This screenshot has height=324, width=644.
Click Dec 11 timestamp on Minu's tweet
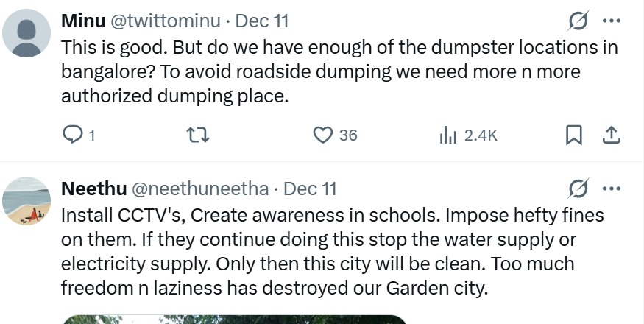261,21
